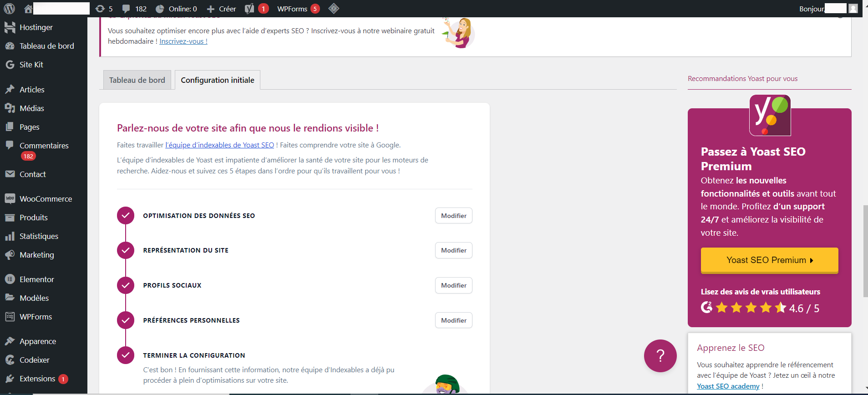This screenshot has width=868, height=395.
Task: Click the Yoast logo on the Premium card
Action: pyautogui.click(x=770, y=115)
